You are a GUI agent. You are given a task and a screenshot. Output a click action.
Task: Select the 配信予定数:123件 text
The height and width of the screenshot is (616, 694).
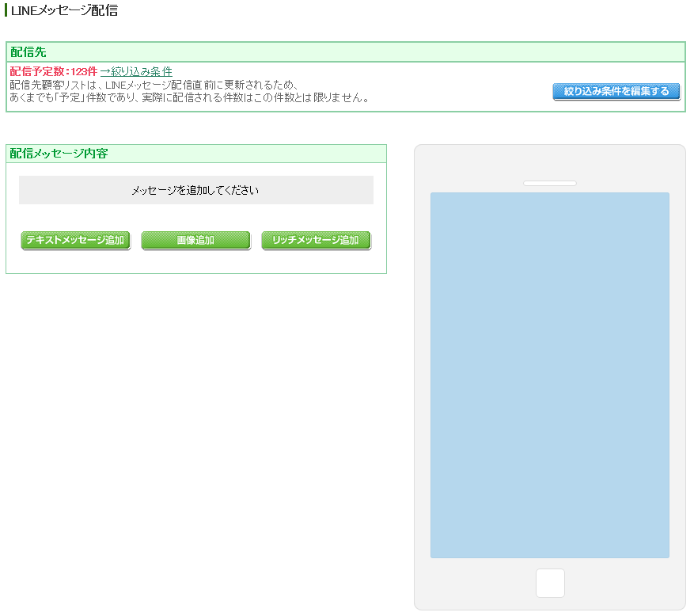pos(54,71)
